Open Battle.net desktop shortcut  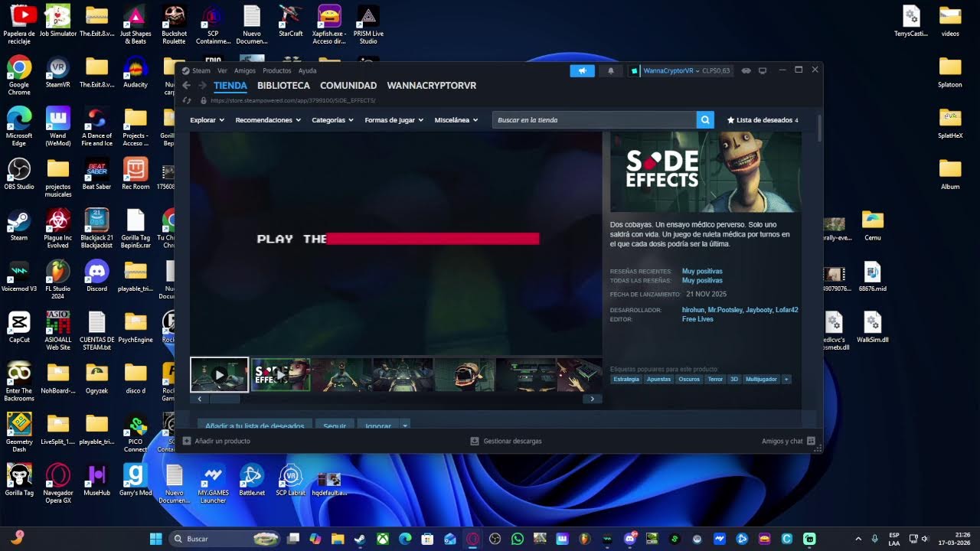click(x=252, y=480)
